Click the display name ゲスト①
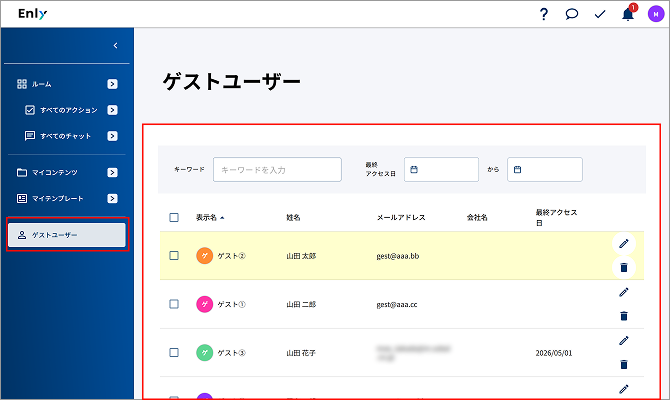The image size is (670, 400). [232, 304]
